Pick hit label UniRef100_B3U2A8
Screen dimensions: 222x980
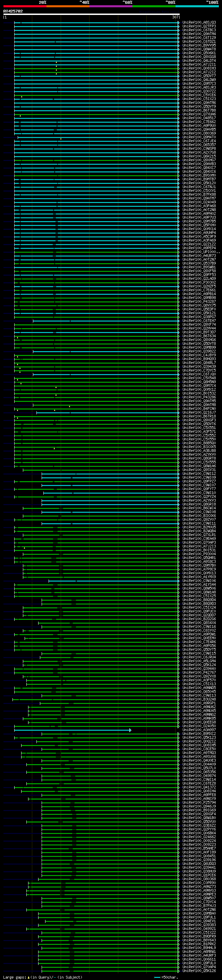(199, 699)
